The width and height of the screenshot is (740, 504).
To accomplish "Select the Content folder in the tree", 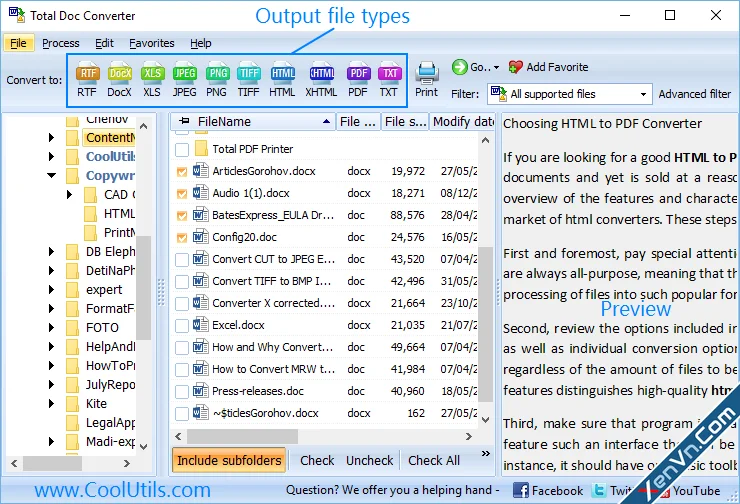I will coord(110,137).
